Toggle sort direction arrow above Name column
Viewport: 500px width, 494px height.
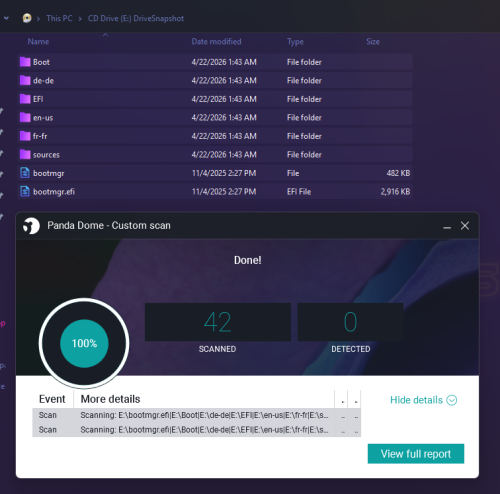pyautogui.click(x=106, y=34)
